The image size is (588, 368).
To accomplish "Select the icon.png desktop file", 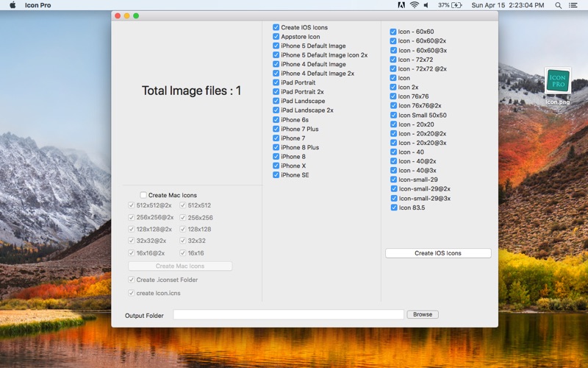I will tap(558, 86).
